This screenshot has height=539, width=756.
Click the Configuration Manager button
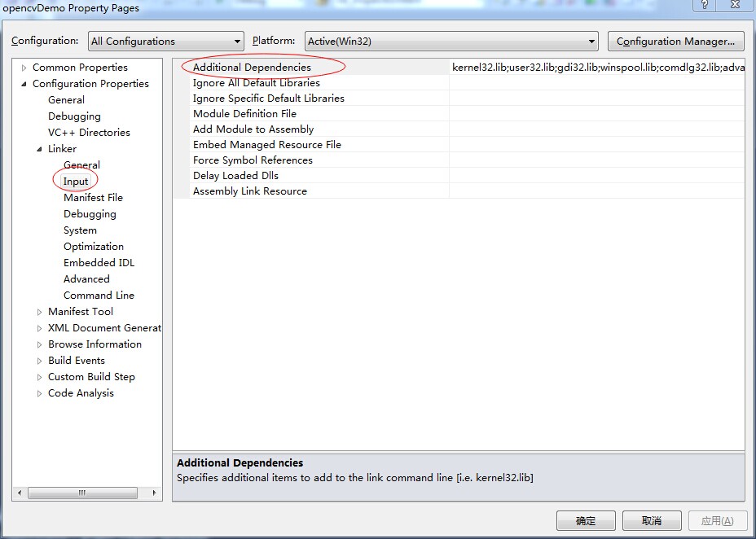click(675, 42)
